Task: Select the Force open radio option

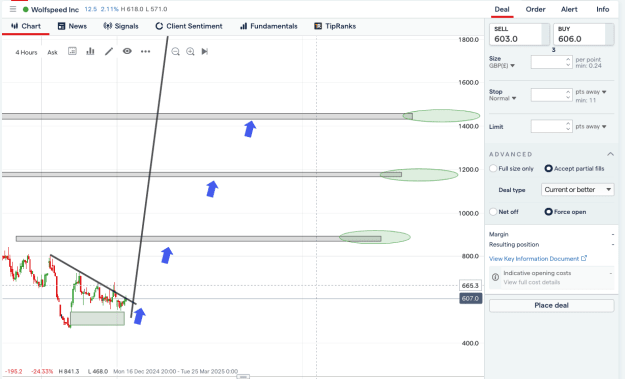Action: pos(548,212)
